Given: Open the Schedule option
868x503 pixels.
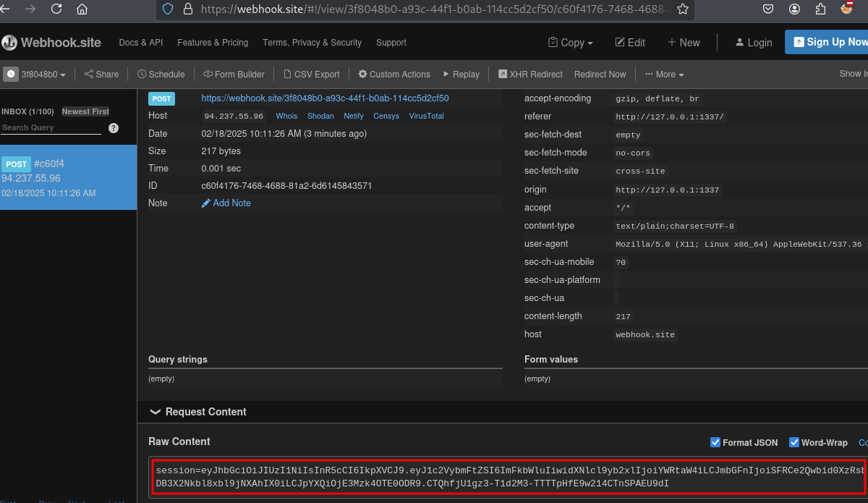Looking at the screenshot, I should (161, 74).
